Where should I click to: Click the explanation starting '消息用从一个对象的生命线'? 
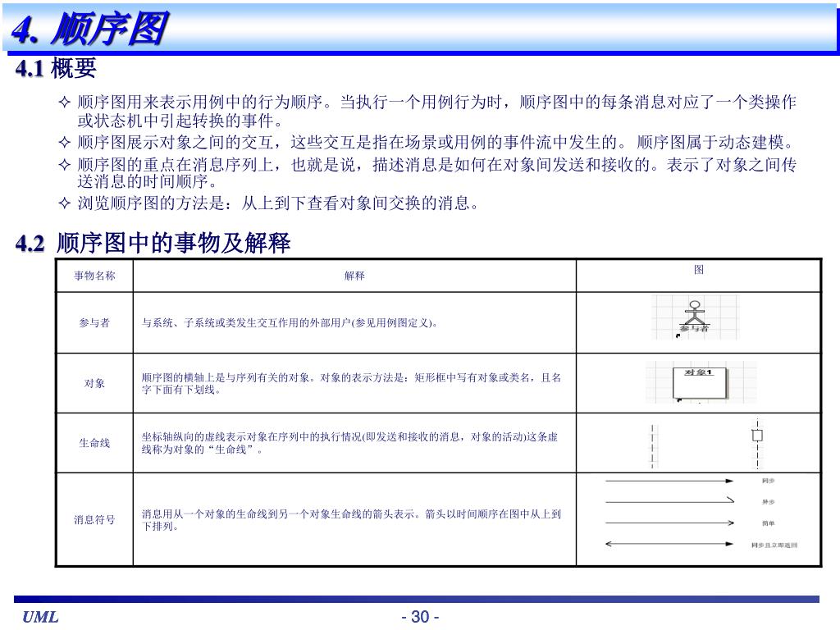point(351,519)
